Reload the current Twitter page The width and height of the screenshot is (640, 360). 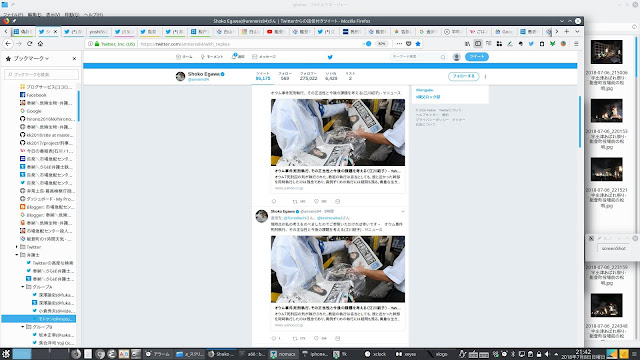29,44
